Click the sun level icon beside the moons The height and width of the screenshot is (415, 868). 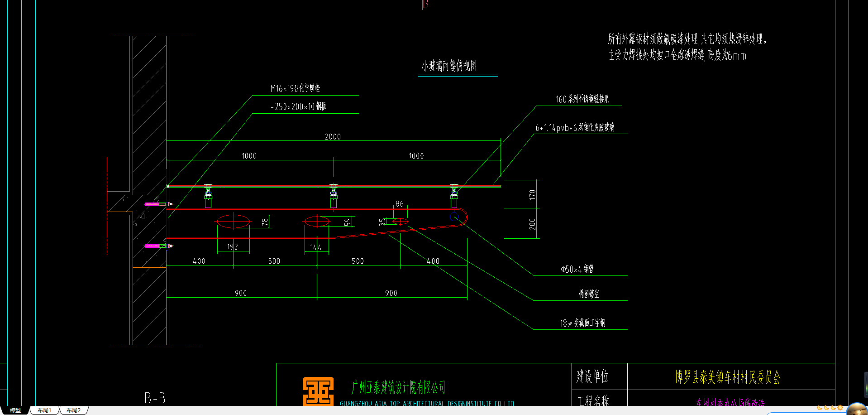point(840,408)
